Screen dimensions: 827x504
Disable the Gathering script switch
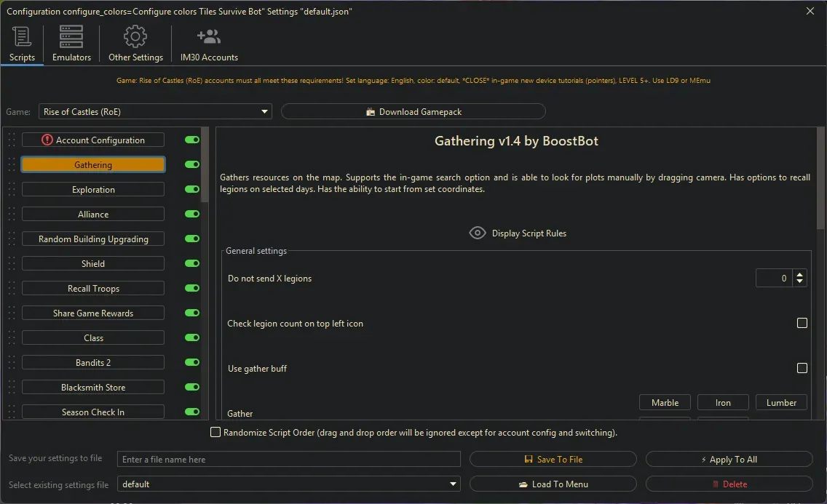[x=192, y=164]
